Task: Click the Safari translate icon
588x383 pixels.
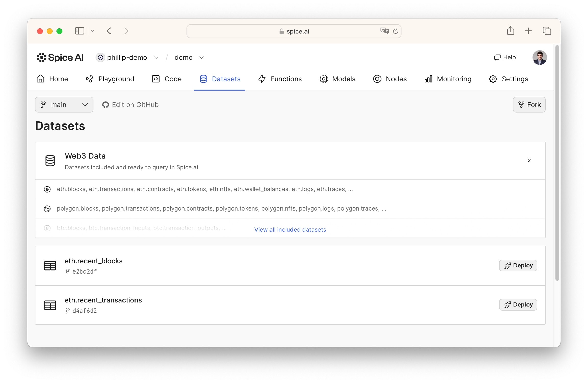Action: [384, 31]
